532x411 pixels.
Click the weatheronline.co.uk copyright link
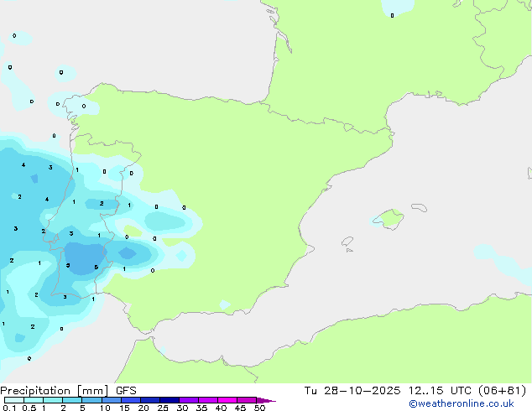pos(462,403)
